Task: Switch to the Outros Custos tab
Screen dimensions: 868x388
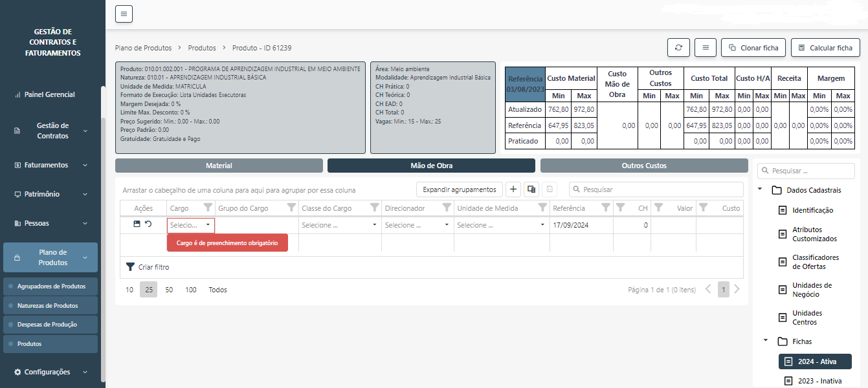Action: [644, 166]
